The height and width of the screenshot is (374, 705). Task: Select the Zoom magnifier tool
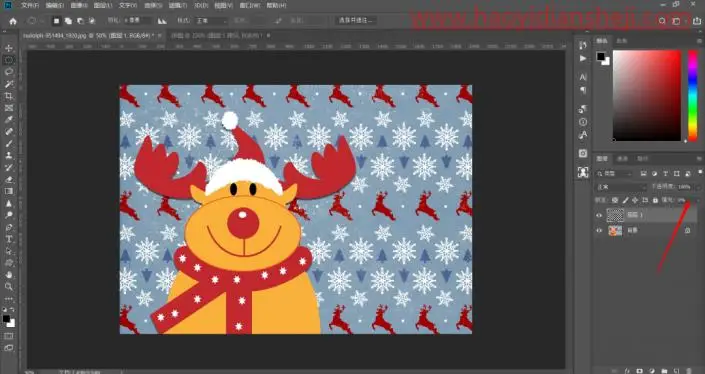click(x=9, y=286)
